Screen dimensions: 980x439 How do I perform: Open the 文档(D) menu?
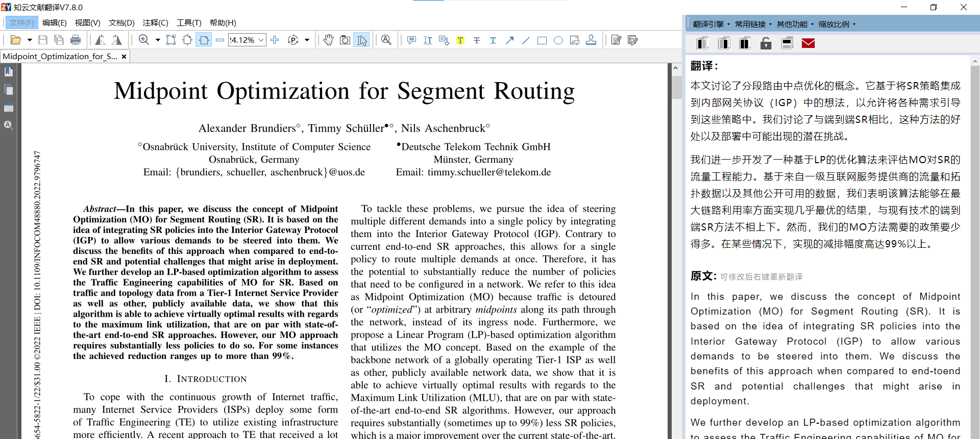[121, 22]
